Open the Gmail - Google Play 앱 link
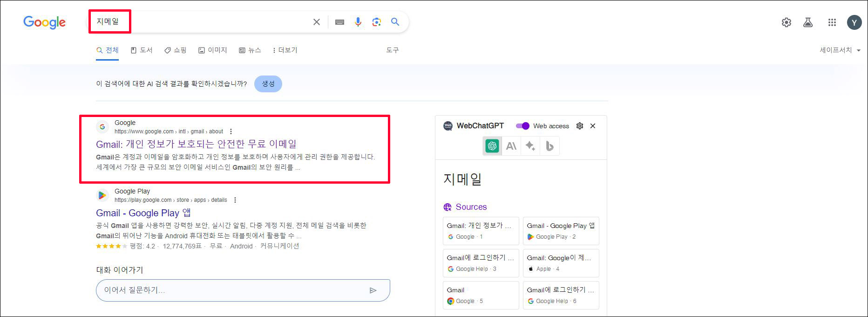 (143, 213)
